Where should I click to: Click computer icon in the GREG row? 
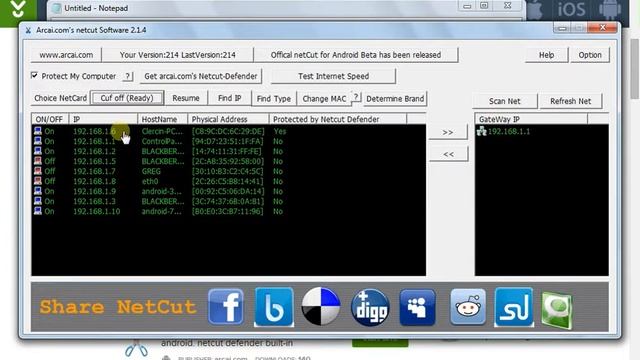pos(38,171)
